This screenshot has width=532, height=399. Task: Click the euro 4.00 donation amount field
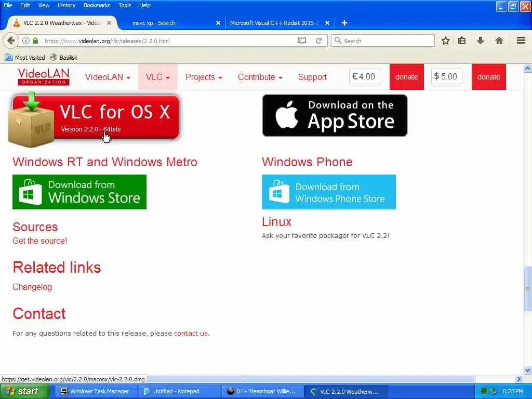(x=364, y=76)
